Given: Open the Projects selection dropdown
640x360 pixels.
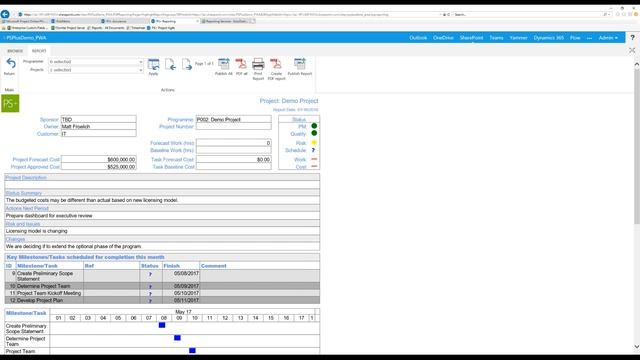Looking at the screenshot, I should [96, 70].
